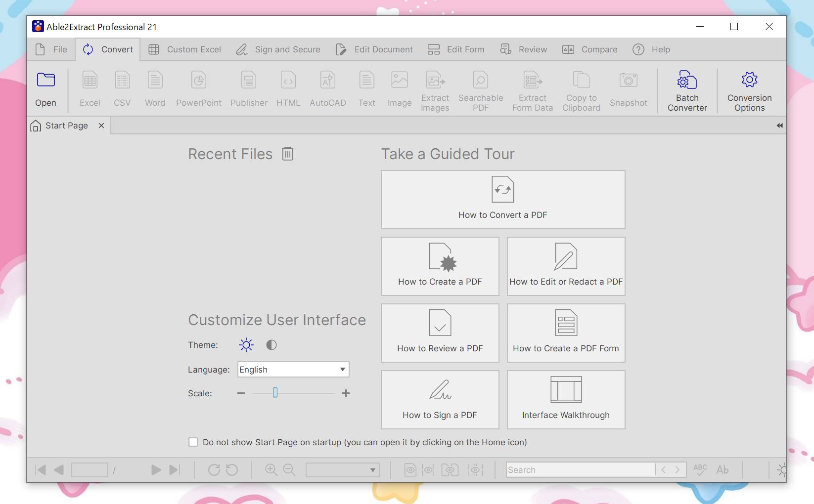Viewport: 814px width, 504px height.
Task: Convert to Text
Action: coord(366,89)
